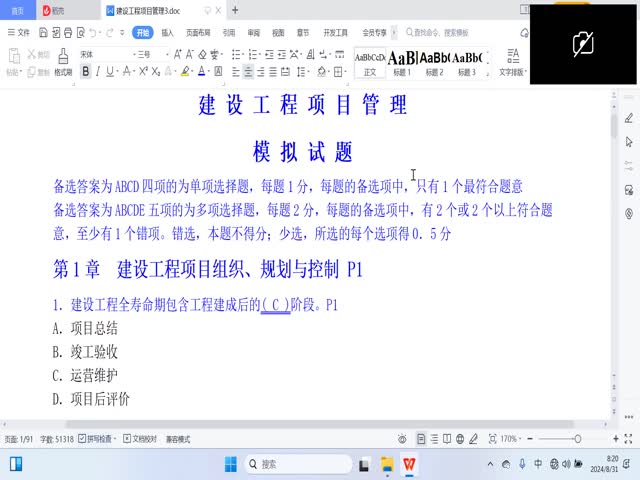Switch to the 审阅 (Review) tab
Image resolution: width=640 pixels, height=480 pixels.
(x=253, y=33)
